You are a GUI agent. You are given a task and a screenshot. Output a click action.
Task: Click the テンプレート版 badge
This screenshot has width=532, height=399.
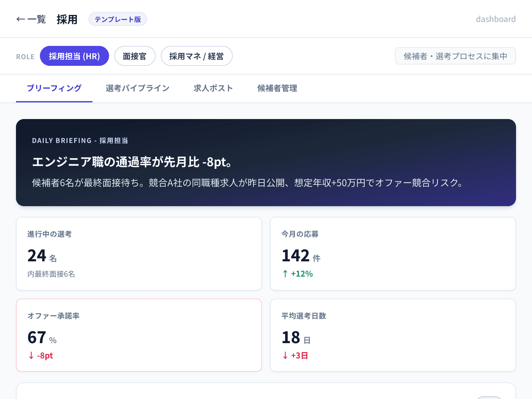(x=118, y=19)
